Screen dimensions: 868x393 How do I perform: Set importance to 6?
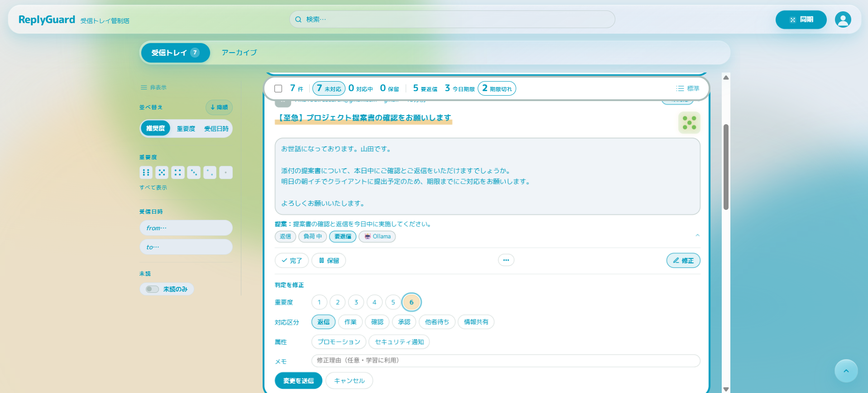(412, 302)
